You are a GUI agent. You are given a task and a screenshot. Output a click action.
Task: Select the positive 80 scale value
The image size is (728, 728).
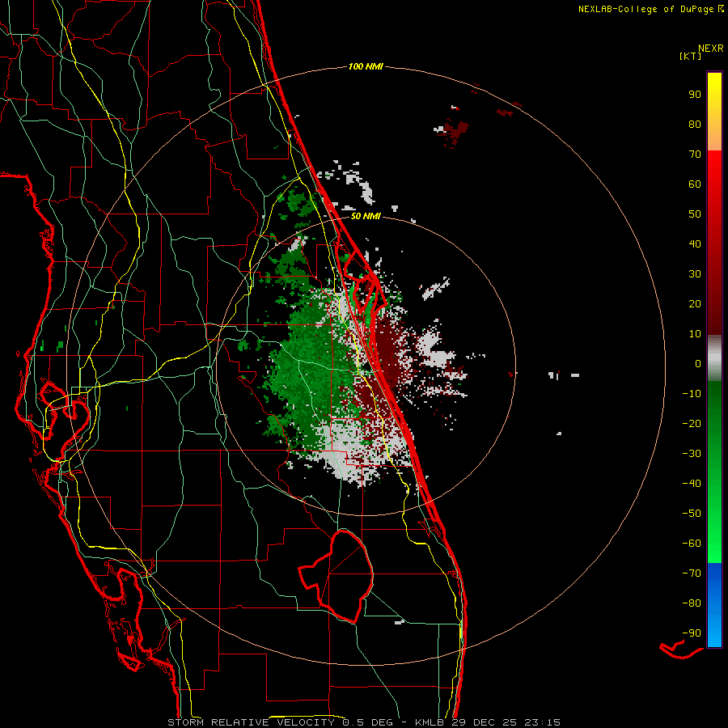tap(695, 125)
